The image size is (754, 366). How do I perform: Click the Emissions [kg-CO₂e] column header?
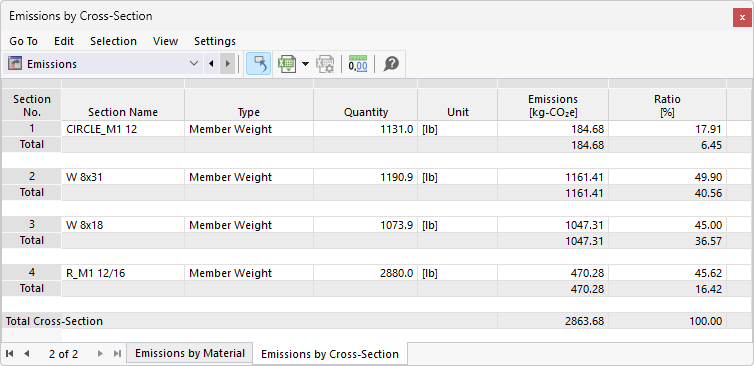coord(553,105)
